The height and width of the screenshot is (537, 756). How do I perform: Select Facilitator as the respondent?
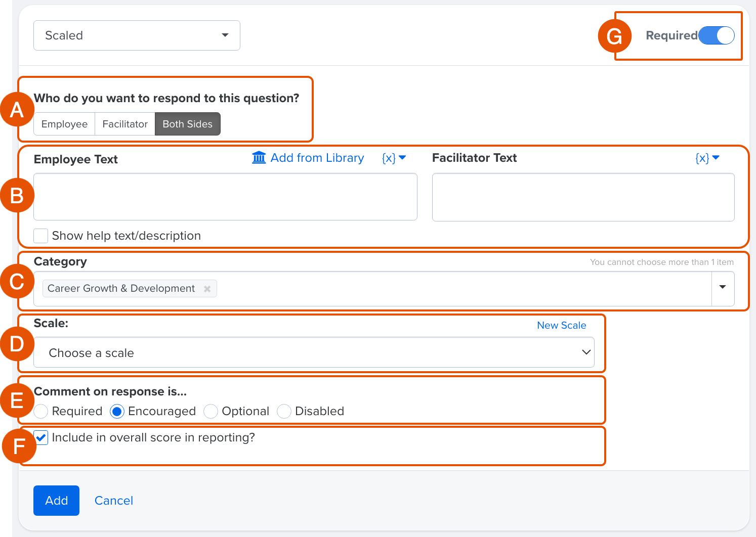coord(125,124)
